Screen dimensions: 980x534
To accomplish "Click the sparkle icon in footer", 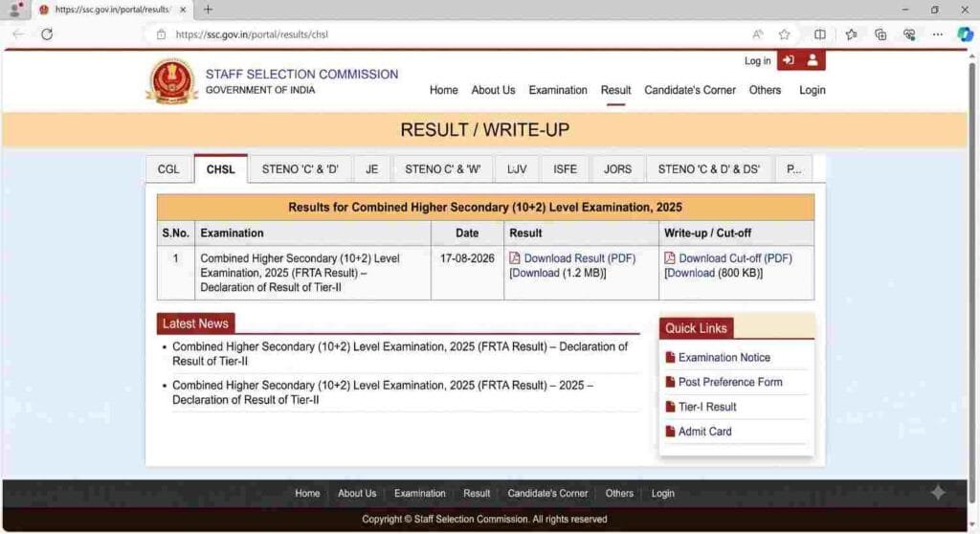I will coord(938,493).
